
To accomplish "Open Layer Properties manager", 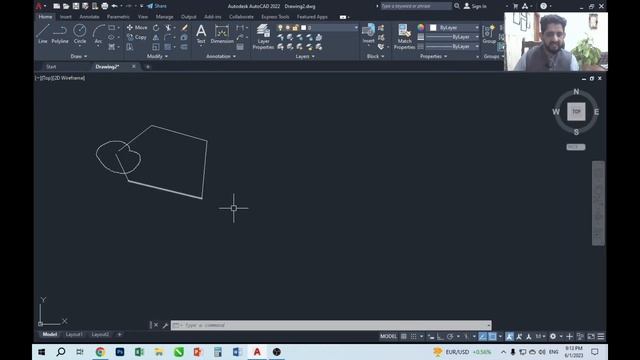I will [x=263, y=37].
